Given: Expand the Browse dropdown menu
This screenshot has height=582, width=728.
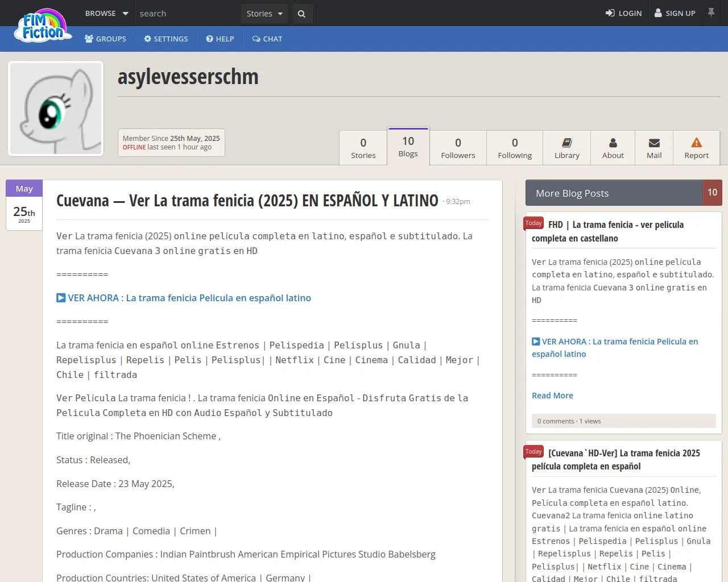Looking at the screenshot, I should (x=106, y=13).
